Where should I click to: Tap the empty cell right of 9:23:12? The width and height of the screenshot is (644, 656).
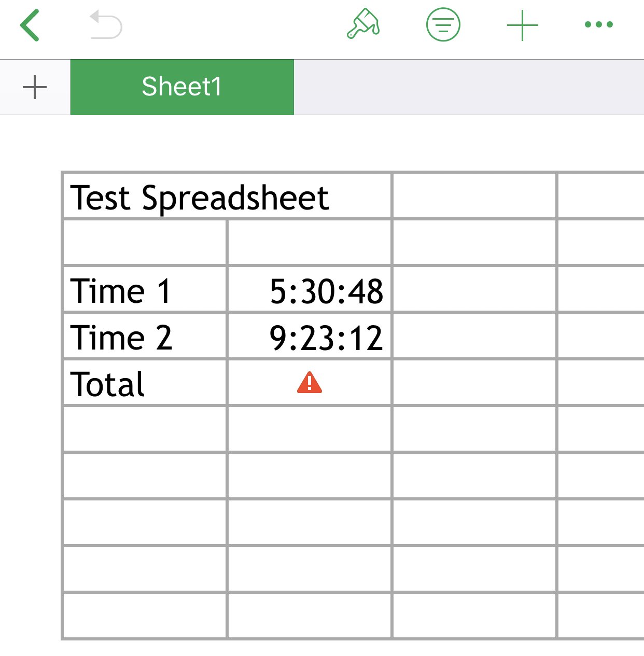pos(474,337)
